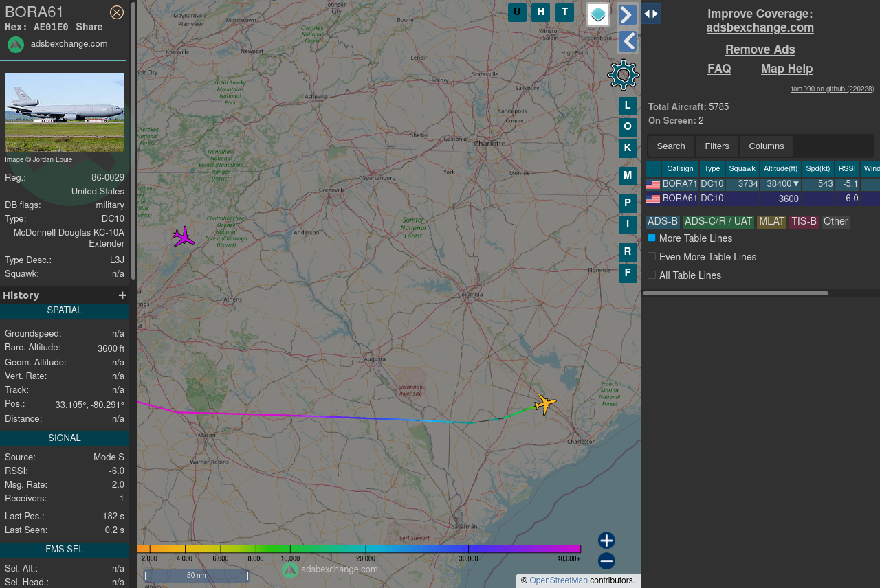The width and height of the screenshot is (880, 588).
Task: Toggle the Other source filter
Action: click(836, 221)
